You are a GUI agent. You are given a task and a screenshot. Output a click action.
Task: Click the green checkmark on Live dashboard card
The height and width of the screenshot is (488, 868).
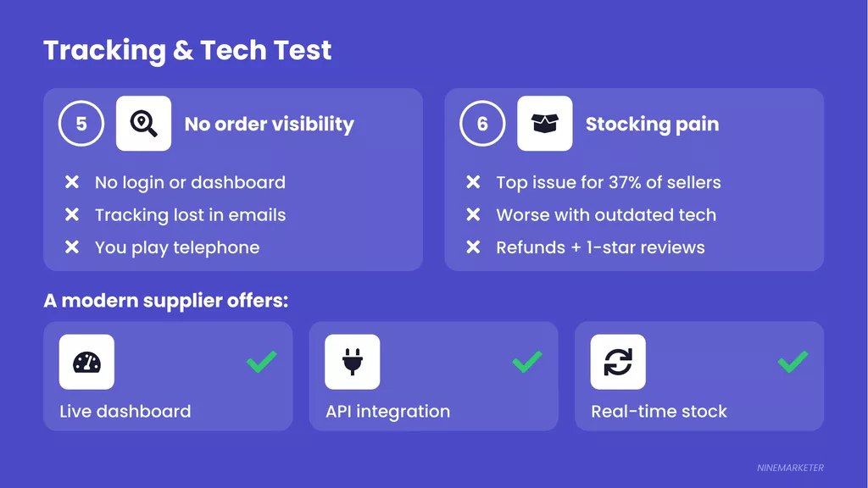pyautogui.click(x=262, y=361)
